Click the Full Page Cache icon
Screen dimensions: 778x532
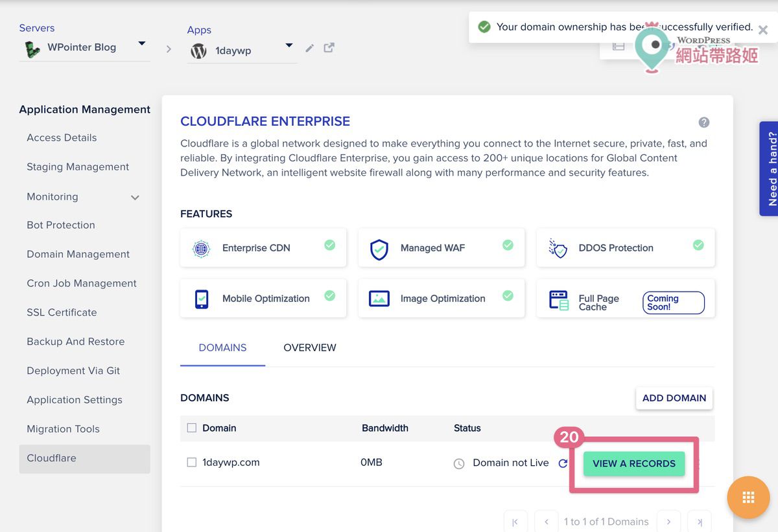pos(558,301)
